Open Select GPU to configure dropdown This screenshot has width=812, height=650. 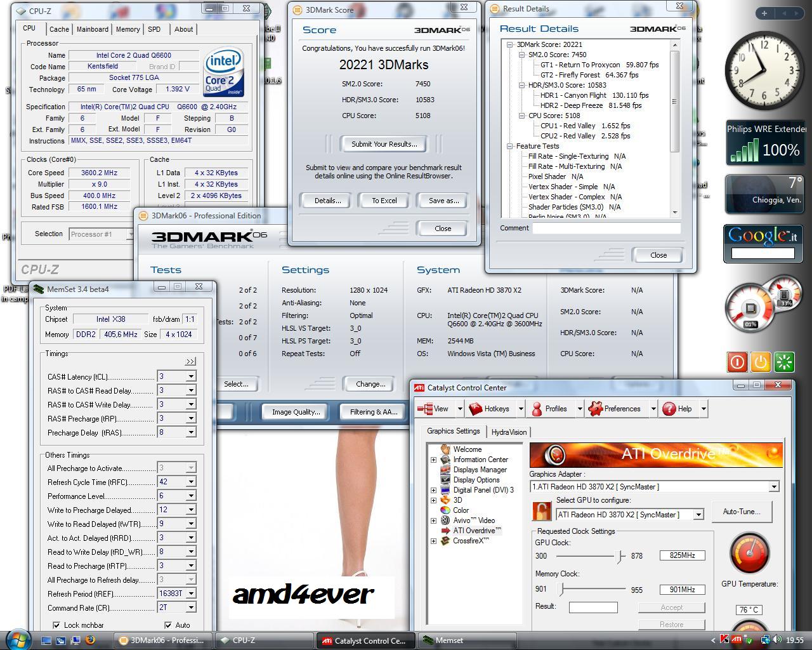click(x=698, y=515)
